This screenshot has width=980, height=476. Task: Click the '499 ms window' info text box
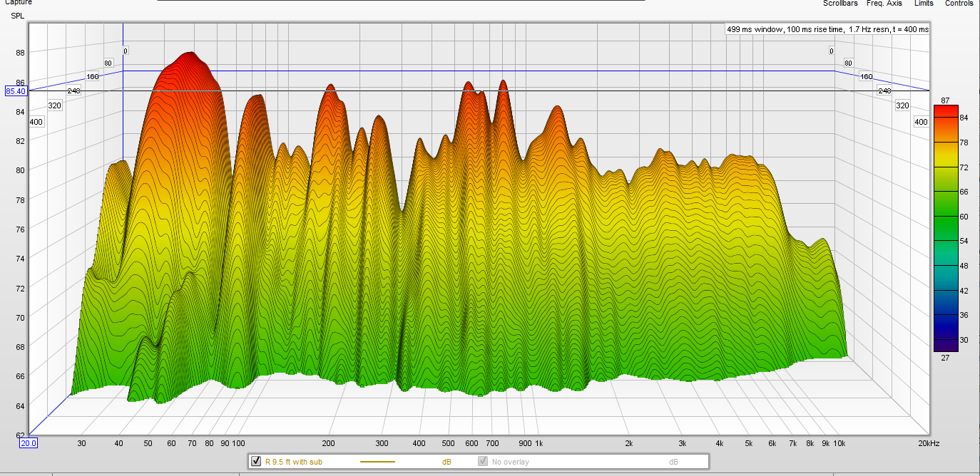(x=827, y=29)
